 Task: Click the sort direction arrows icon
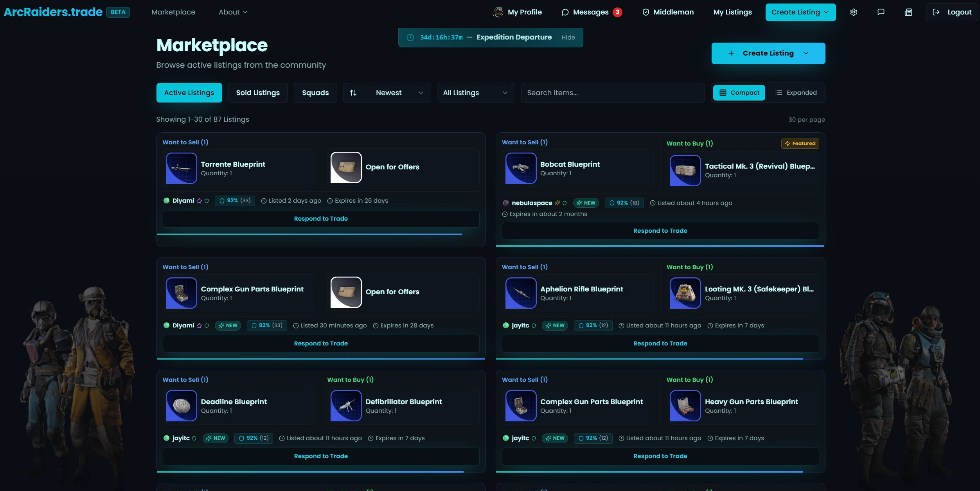pyautogui.click(x=353, y=93)
